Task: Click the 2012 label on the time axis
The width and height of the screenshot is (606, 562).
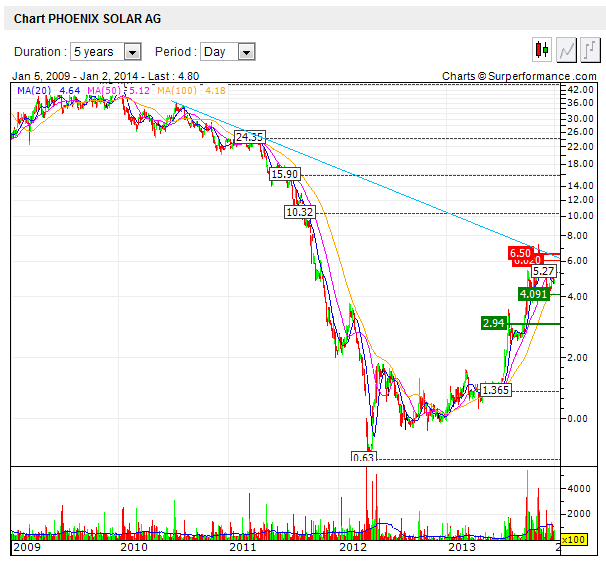Action: coord(352,547)
